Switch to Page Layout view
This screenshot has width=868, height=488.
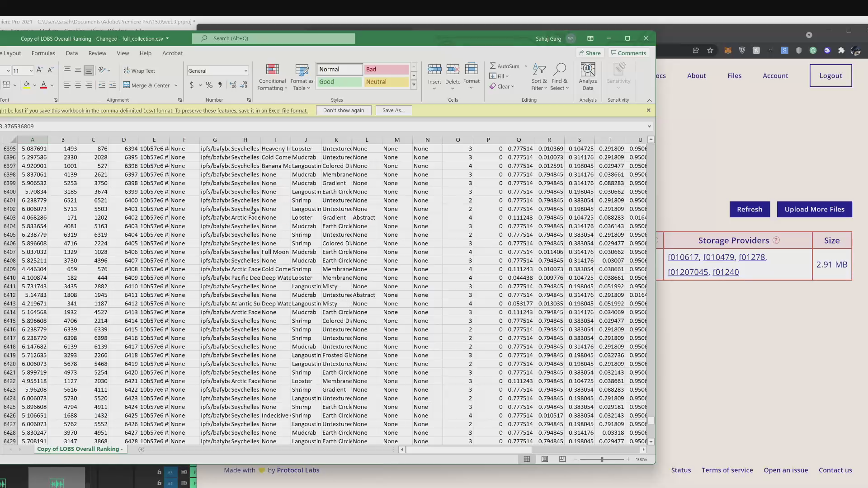[x=544, y=459]
